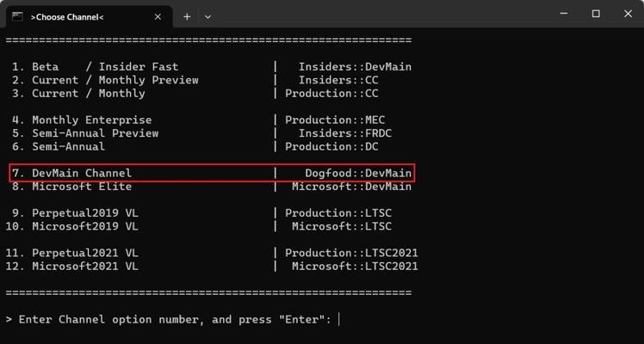The image size is (644, 344).
Task: Place cursor at the prompt input caret
Action: pos(339,319)
